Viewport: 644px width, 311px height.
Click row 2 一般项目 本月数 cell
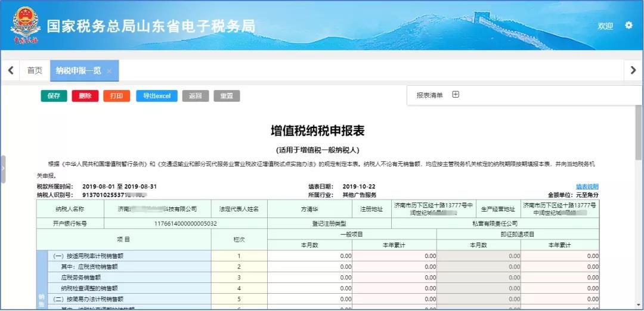[x=309, y=266]
